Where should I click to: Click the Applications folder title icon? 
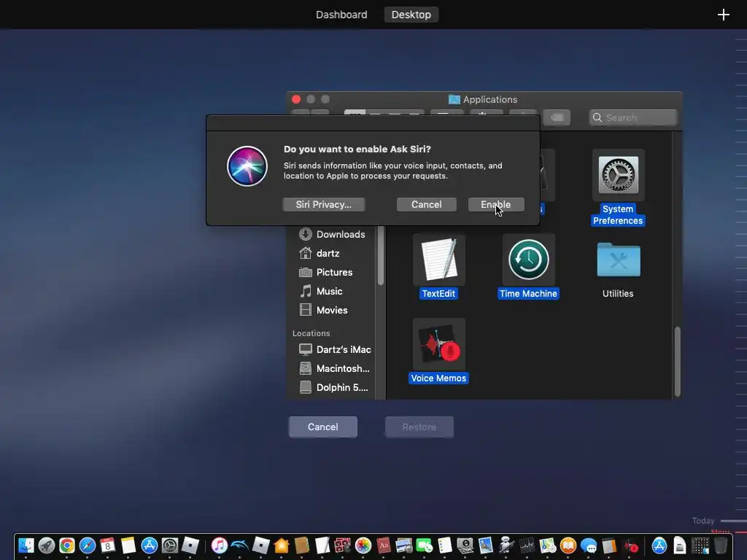(454, 99)
